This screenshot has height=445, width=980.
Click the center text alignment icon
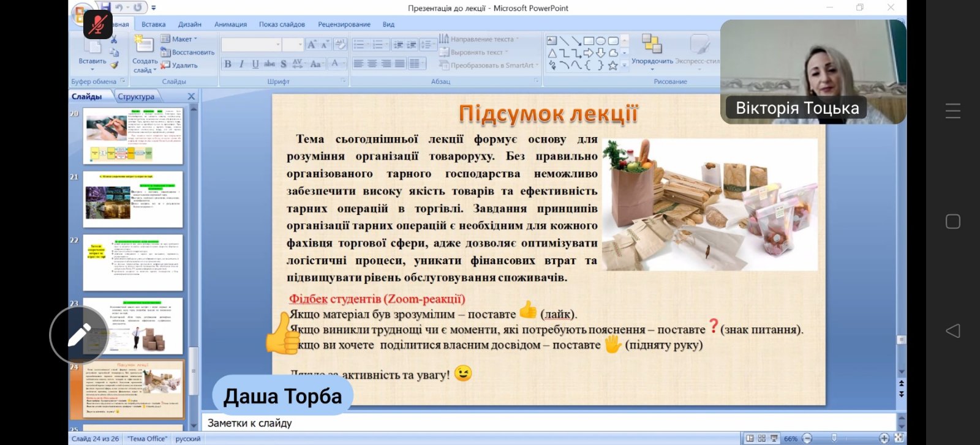point(372,64)
